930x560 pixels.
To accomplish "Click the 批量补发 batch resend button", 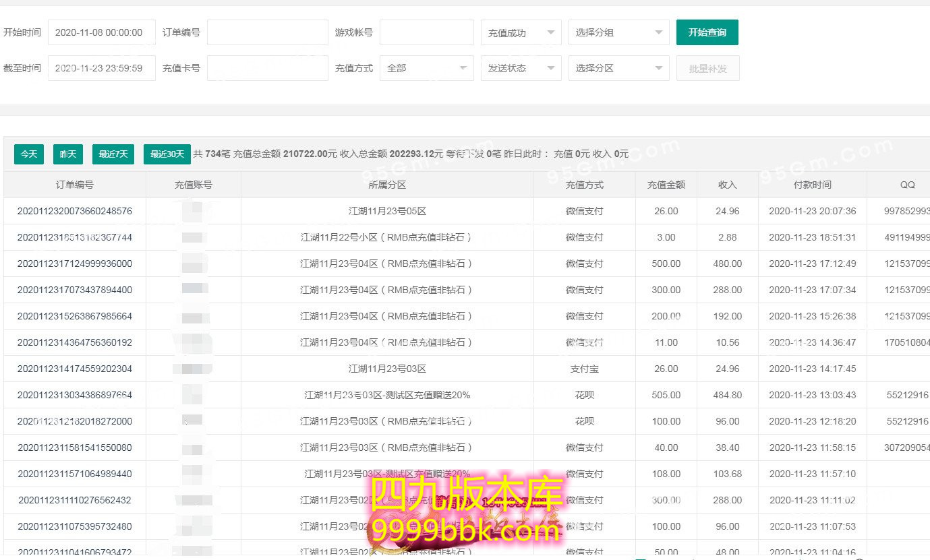I will [707, 68].
